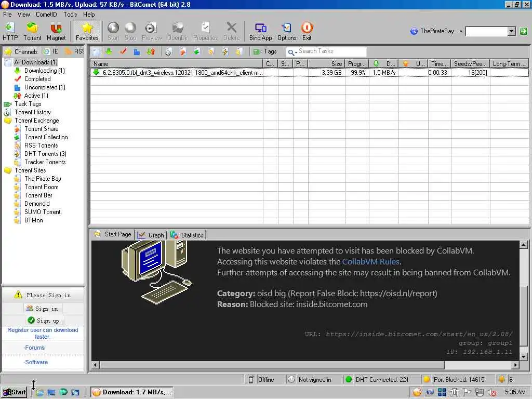Open the CometID menu
This screenshot has width=532, height=399.
(46, 14)
